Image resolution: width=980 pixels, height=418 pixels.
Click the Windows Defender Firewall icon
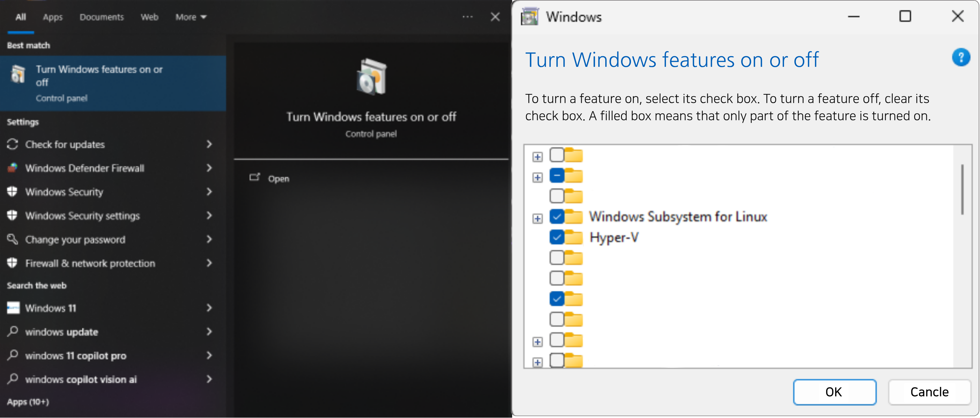pos(12,168)
